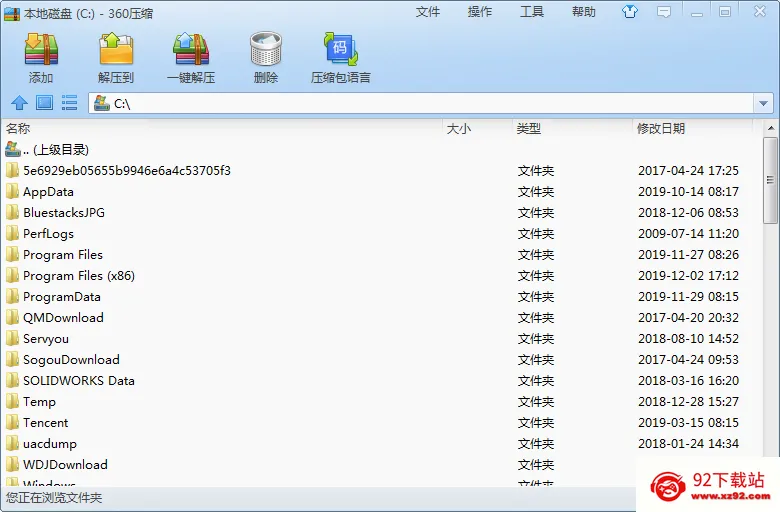Select the PerfLogs folder name
780x512 pixels.
48,234
